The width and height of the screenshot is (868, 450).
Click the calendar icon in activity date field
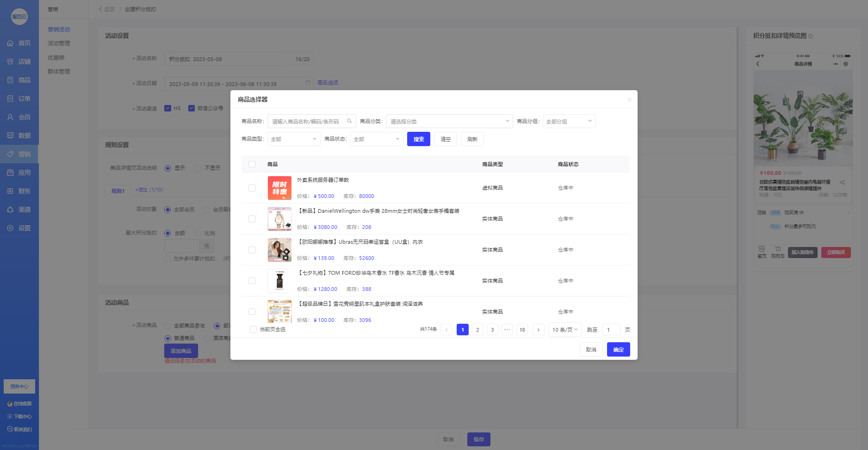[308, 83]
